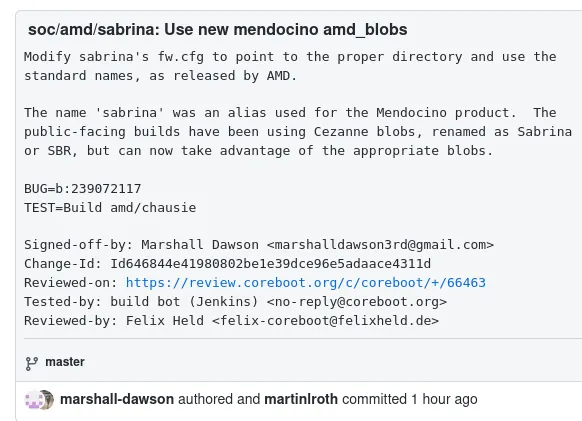This screenshot has width=582, height=421.
Task: Click the marshalldawson3rd@gmail.com email text
Action: pos(380,245)
